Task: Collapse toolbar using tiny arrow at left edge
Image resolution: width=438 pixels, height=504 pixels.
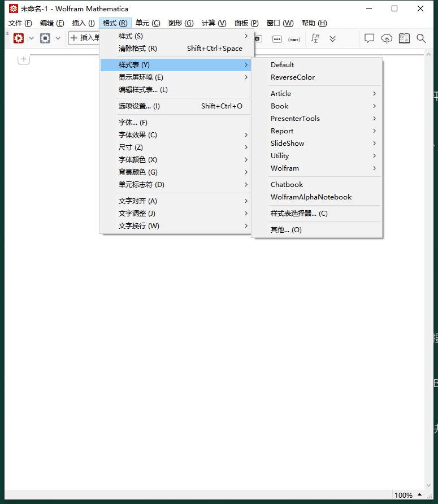Action: 7,33
